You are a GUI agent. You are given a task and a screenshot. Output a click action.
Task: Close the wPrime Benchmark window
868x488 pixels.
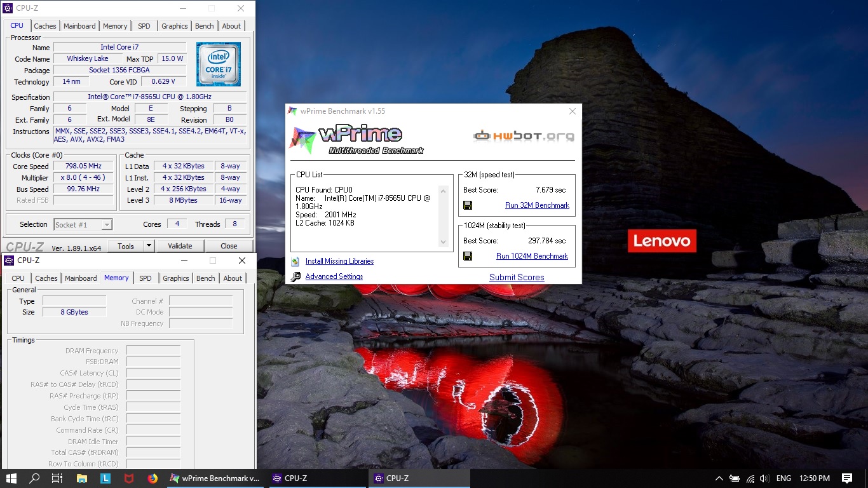point(572,111)
